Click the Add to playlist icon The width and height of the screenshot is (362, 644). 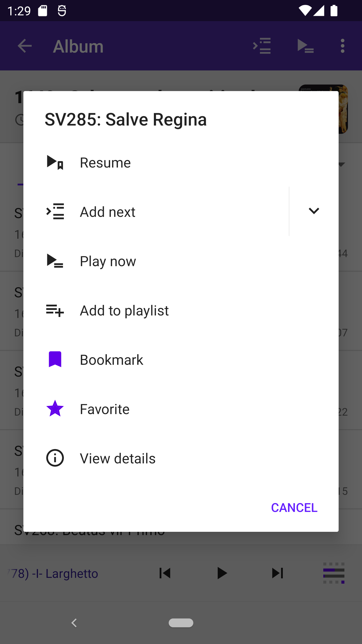pos(55,310)
